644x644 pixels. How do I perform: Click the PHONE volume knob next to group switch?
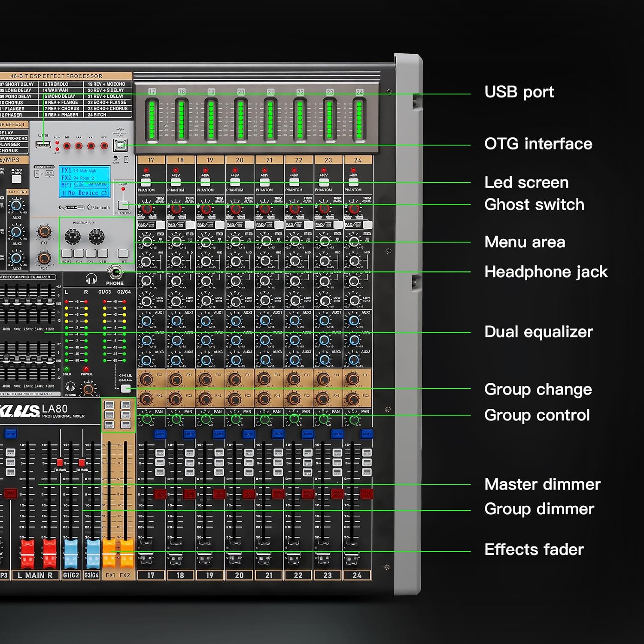click(88, 389)
